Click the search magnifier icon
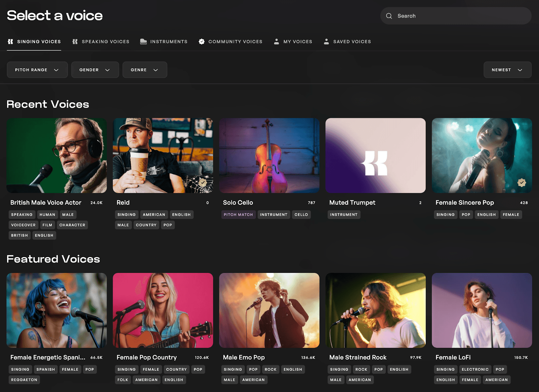This screenshot has width=539, height=392. pyautogui.click(x=389, y=16)
